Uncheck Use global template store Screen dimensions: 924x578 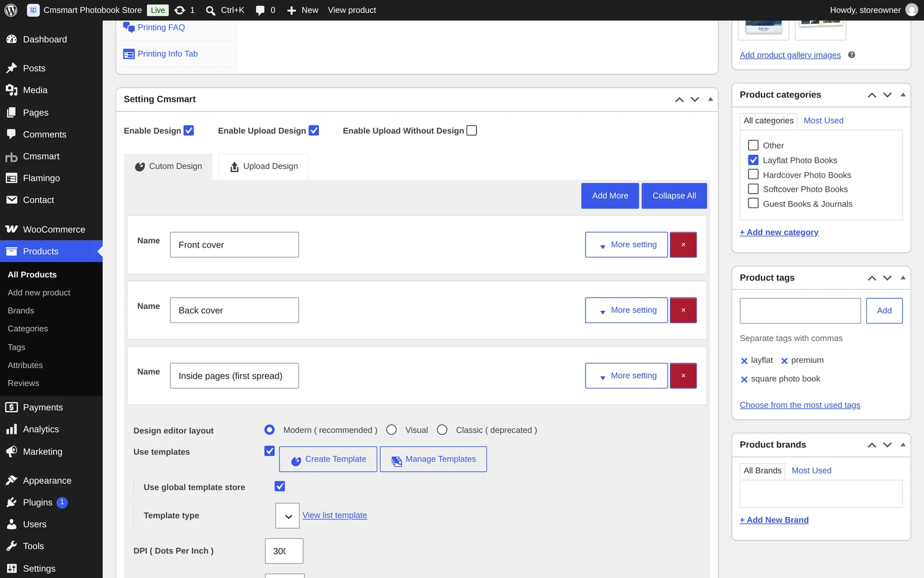point(280,486)
